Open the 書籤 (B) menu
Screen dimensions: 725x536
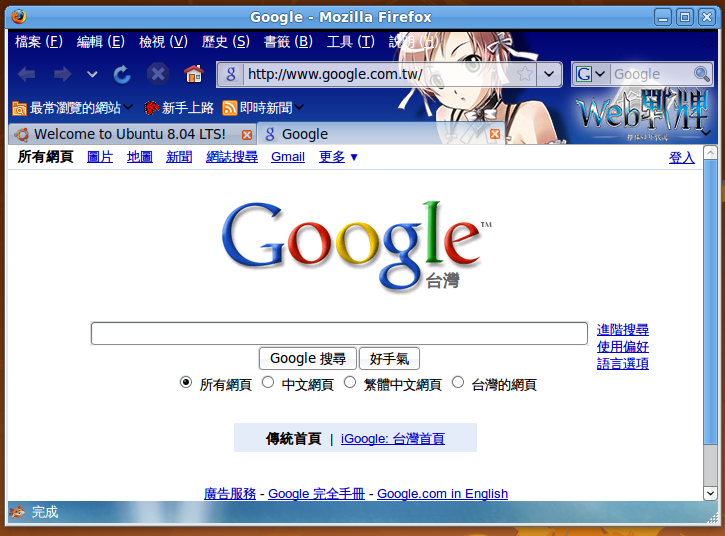click(288, 42)
